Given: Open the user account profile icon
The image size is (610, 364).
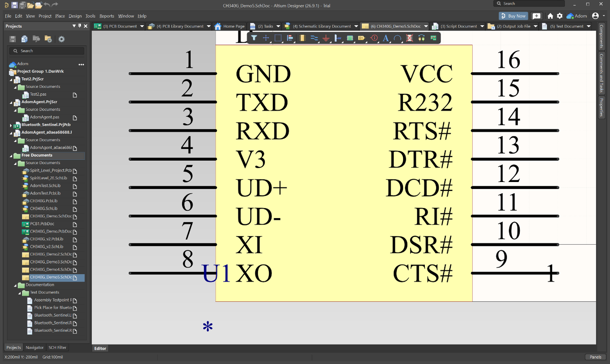Looking at the screenshot, I should click(x=596, y=16).
